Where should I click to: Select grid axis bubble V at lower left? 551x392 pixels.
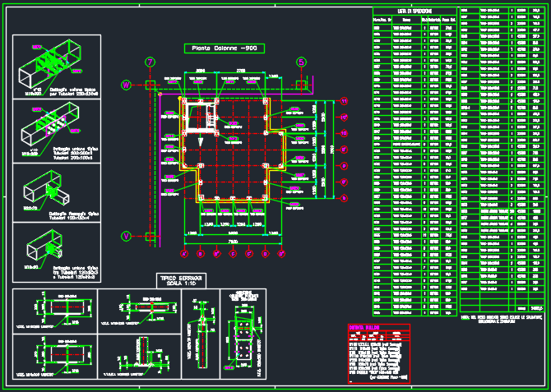pyautogui.click(x=126, y=237)
